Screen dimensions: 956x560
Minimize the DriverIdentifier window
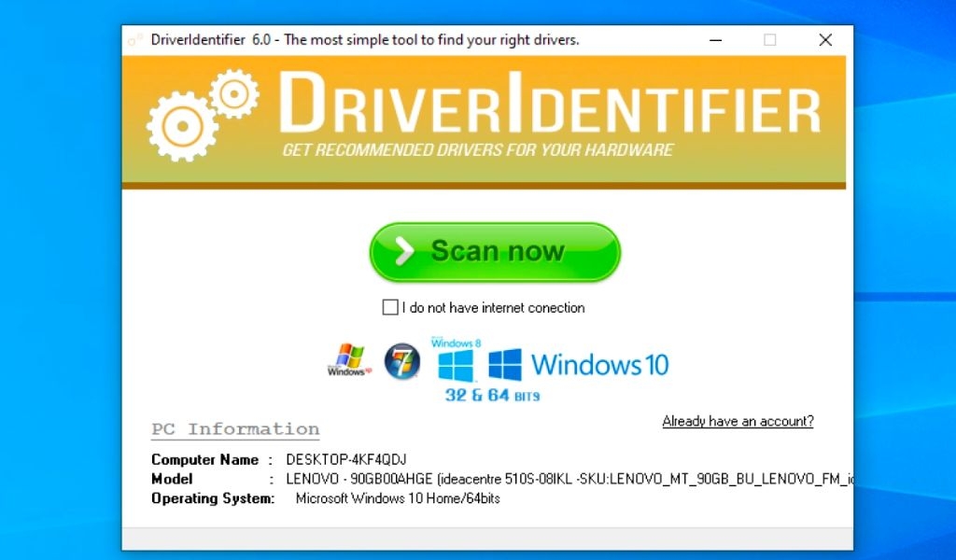[x=715, y=40]
